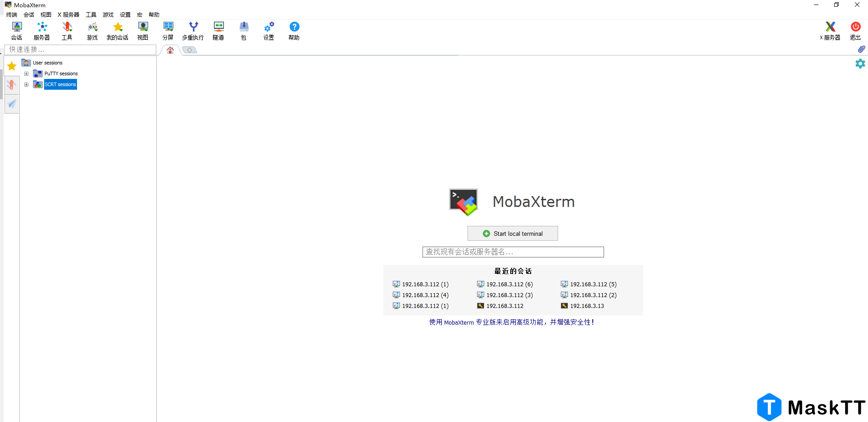Expand the SCRT sessions tree node
This screenshot has width=868, height=422.
click(27, 84)
